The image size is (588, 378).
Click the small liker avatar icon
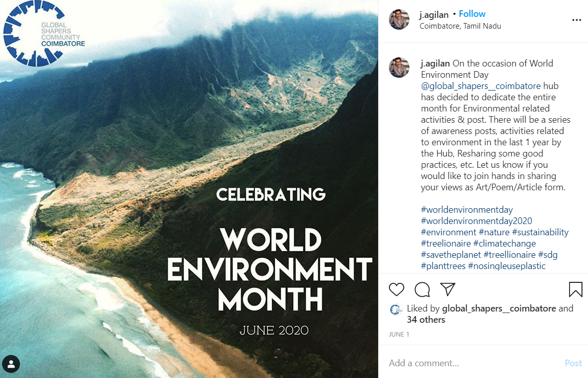tap(396, 309)
